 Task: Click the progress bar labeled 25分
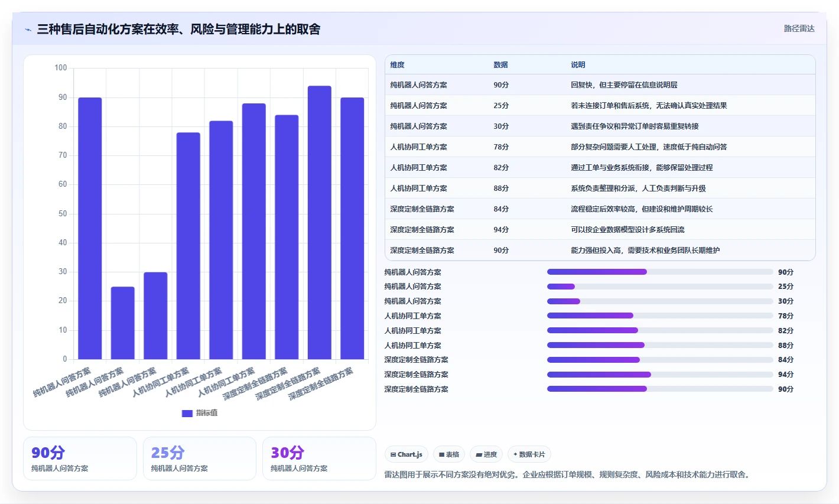[x=660, y=287]
